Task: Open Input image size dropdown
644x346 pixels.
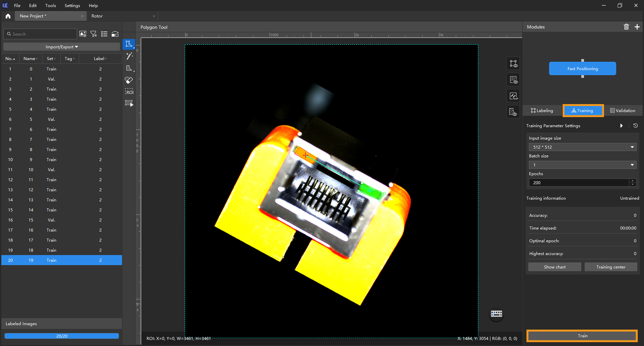Action: tap(582, 147)
